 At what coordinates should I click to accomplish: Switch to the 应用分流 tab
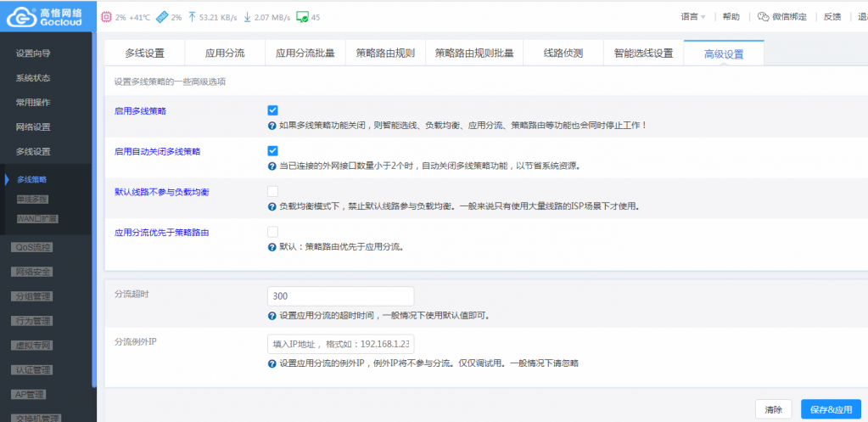(x=225, y=53)
